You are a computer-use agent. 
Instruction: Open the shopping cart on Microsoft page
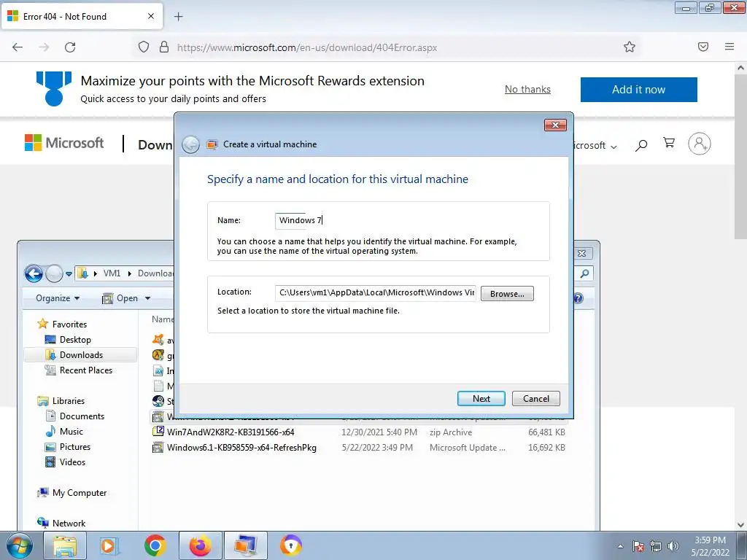pyautogui.click(x=669, y=142)
